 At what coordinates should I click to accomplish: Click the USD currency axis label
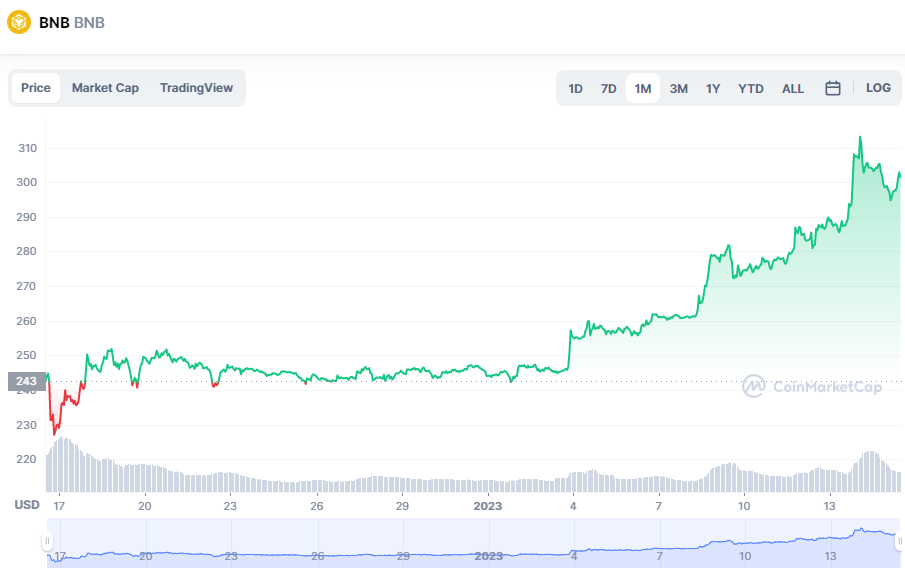pyautogui.click(x=27, y=505)
